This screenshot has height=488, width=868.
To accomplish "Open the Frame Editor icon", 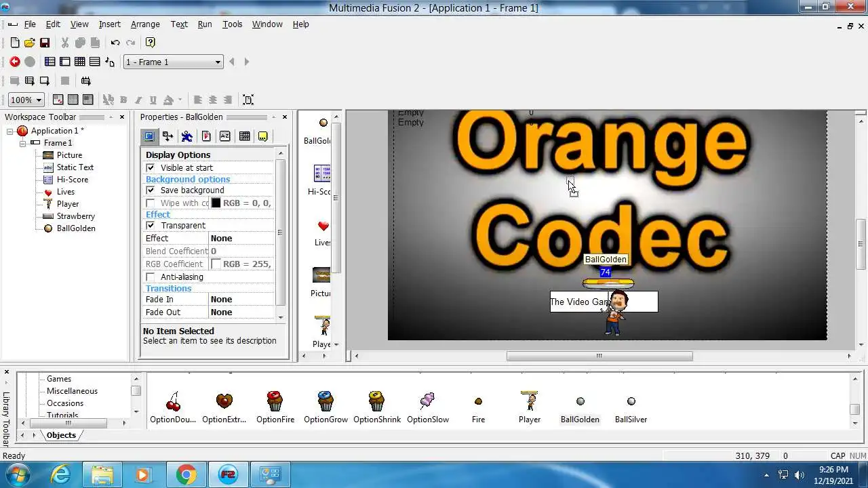I will click(x=65, y=62).
